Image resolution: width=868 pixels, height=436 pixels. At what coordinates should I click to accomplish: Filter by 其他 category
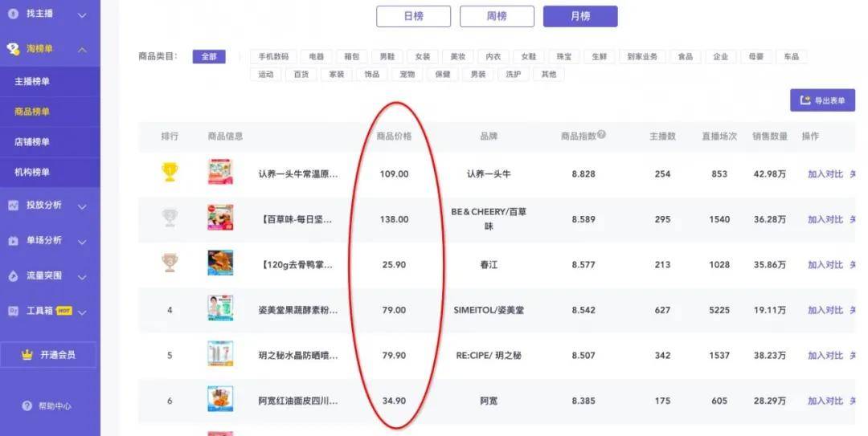(x=549, y=74)
